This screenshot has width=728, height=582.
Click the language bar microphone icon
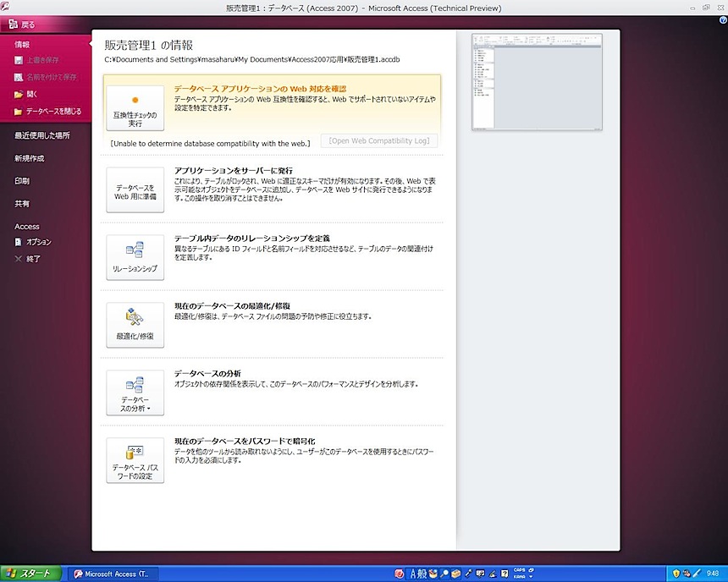click(469, 574)
